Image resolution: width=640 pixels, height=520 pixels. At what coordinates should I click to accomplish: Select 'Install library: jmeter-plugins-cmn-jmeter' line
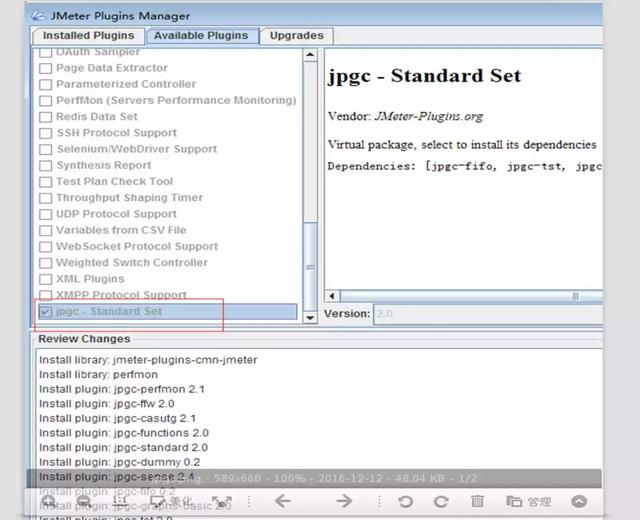pos(148,360)
